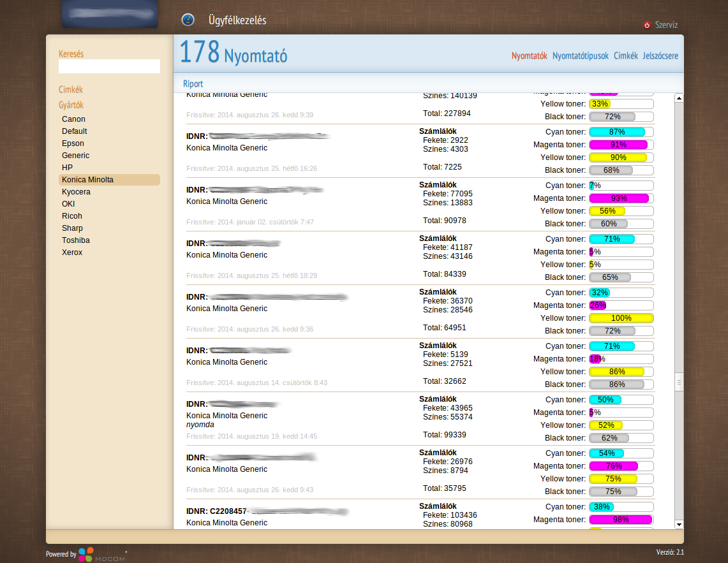Click the 98% magenta toner bar

(x=621, y=520)
